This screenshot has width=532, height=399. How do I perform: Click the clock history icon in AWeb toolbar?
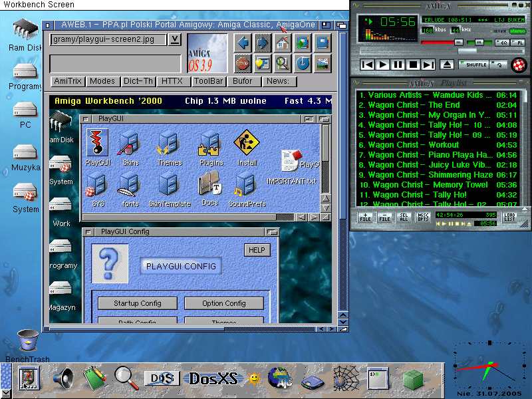[303, 63]
